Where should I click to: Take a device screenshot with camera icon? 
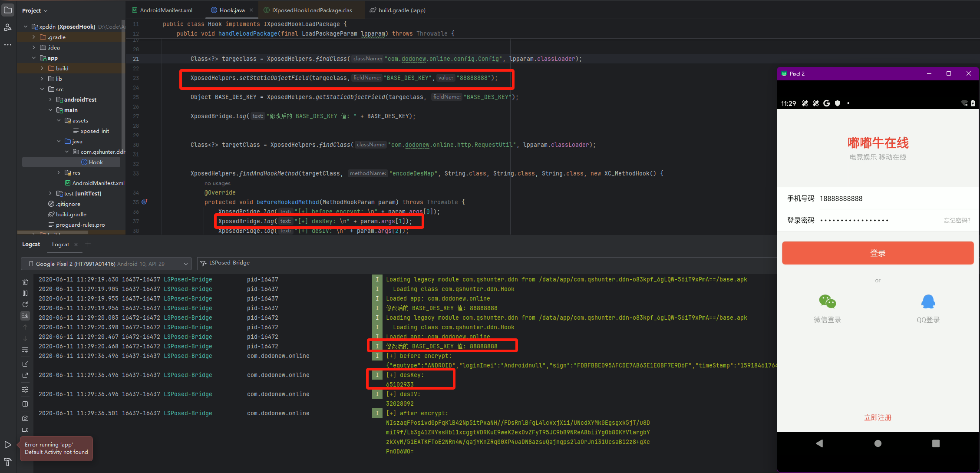click(25, 418)
